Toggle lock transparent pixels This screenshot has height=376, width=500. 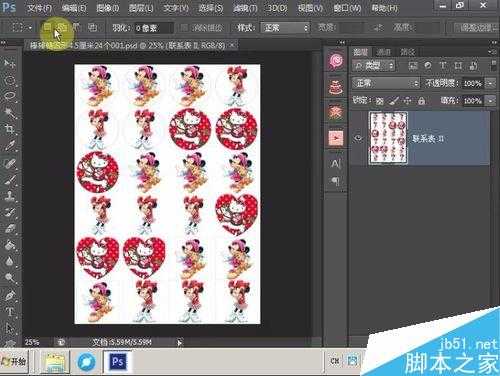coord(379,101)
